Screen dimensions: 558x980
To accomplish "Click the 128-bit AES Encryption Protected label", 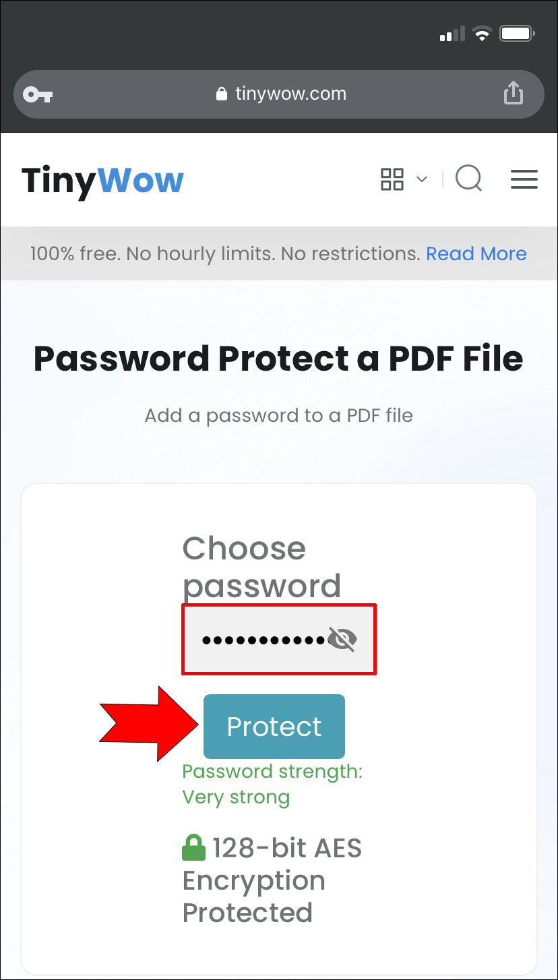I will point(272,880).
